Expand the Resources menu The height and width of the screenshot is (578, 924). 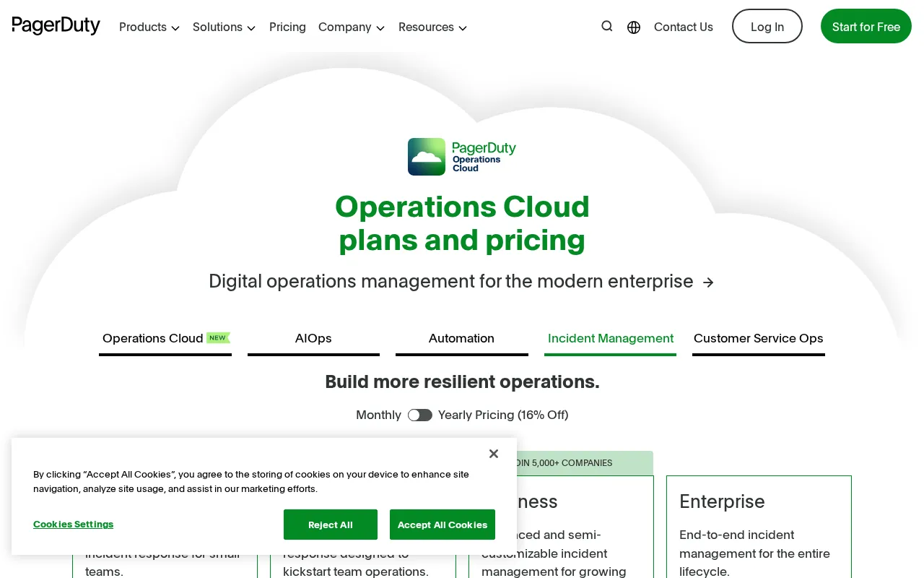pos(433,27)
